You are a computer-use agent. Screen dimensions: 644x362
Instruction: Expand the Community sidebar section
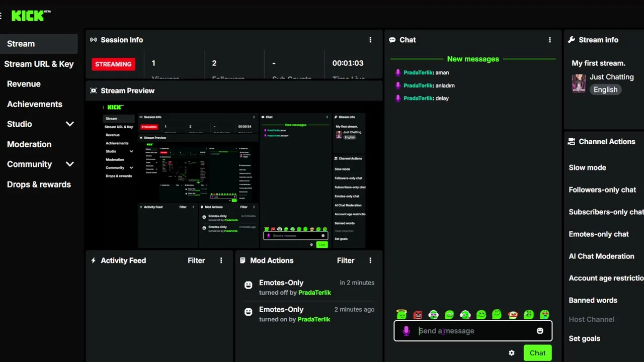click(x=69, y=164)
